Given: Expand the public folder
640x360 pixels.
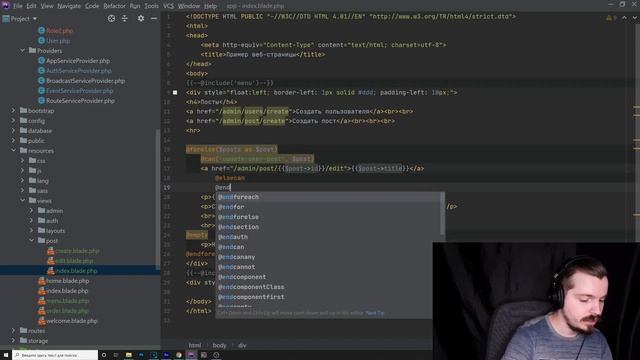Looking at the screenshot, I should click(x=13, y=141).
